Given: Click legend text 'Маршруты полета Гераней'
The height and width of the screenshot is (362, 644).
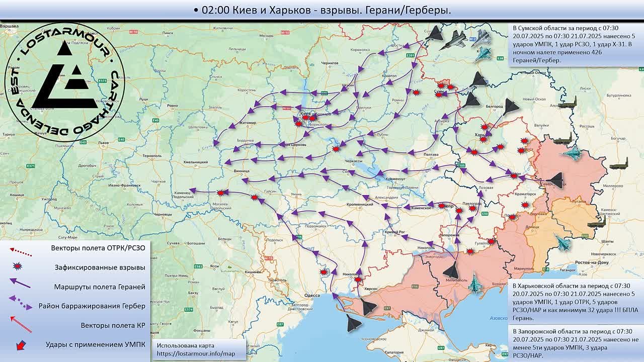Looking at the screenshot, I should 100,287.
